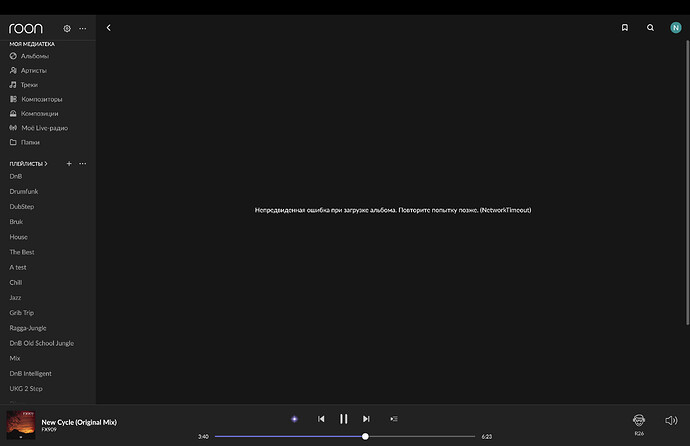Add a new playlist with plus icon
Image resolution: width=690 pixels, height=446 pixels.
click(x=69, y=164)
